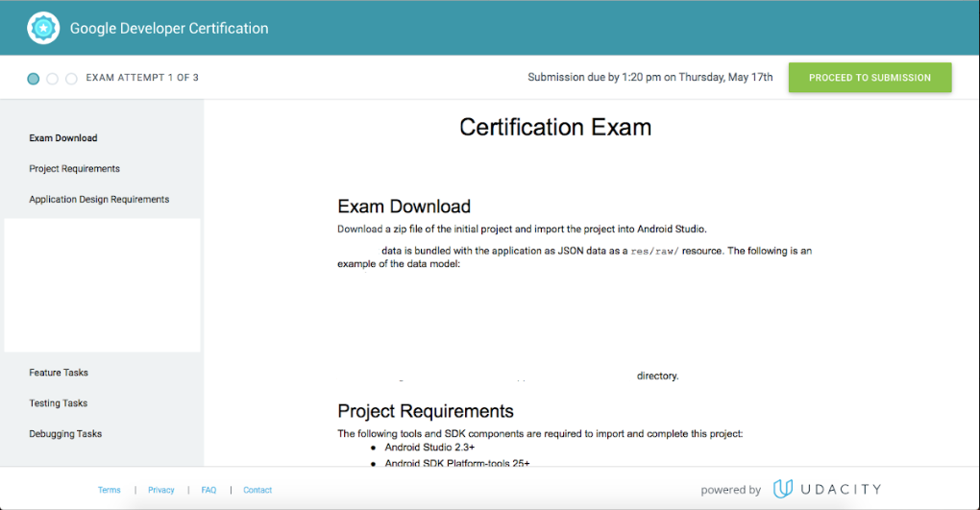Click the 'Android Studio 2.3+' bullet item
The width and height of the screenshot is (980, 510).
[429, 448]
